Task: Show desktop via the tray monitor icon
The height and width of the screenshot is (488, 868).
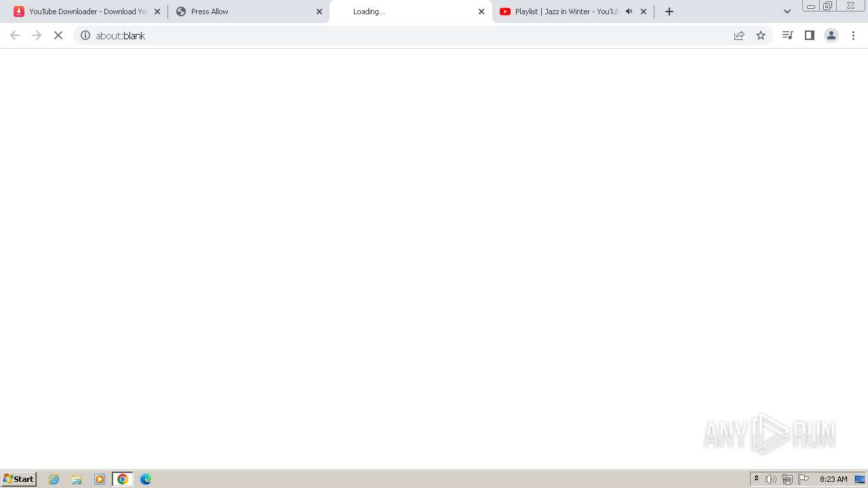Action: tap(860, 479)
